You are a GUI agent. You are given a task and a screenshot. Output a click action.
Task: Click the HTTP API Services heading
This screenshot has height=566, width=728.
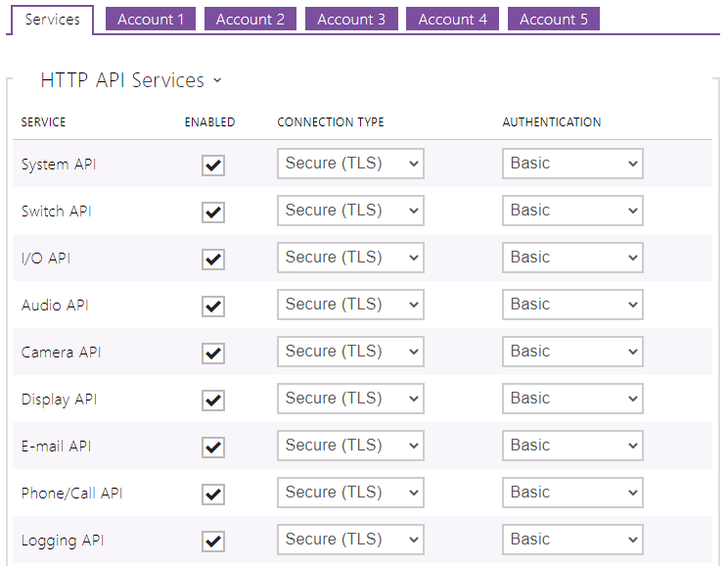pyautogui.click(x=122, y=81)
